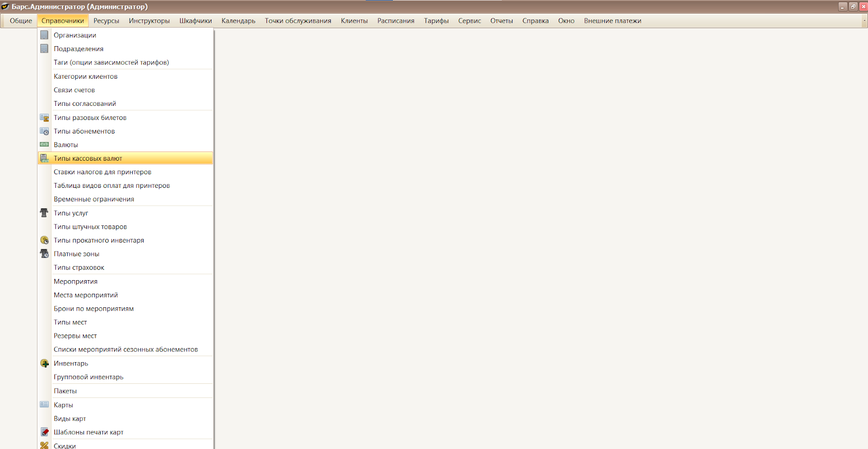Viewport: 868px width, 449px height.
Task: Choose Виды карт entry
Action: pos(125,419)
